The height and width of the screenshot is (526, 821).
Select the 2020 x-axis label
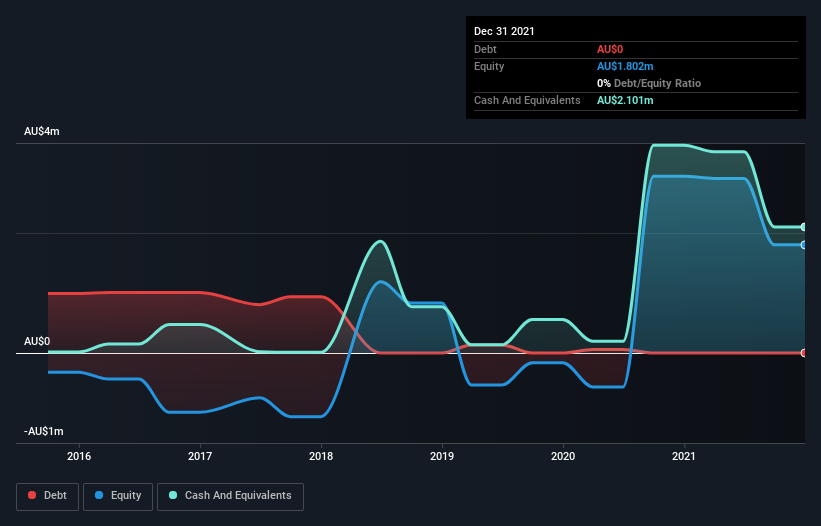[x=563, y=456]
